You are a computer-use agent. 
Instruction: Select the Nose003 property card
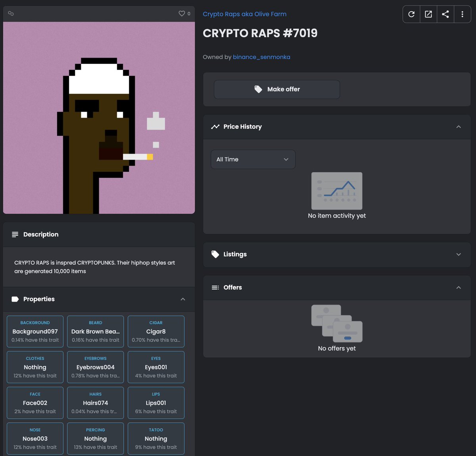pyautogui.click(x=35, y=439)
